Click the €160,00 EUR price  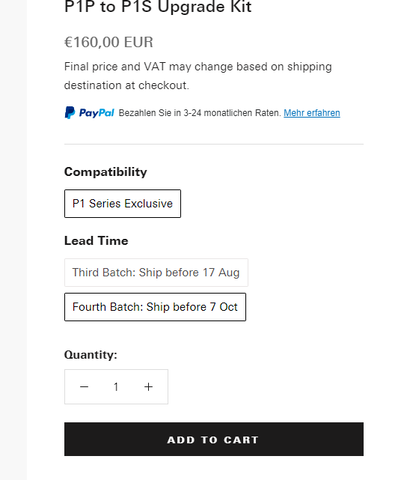tap(109, 42)
